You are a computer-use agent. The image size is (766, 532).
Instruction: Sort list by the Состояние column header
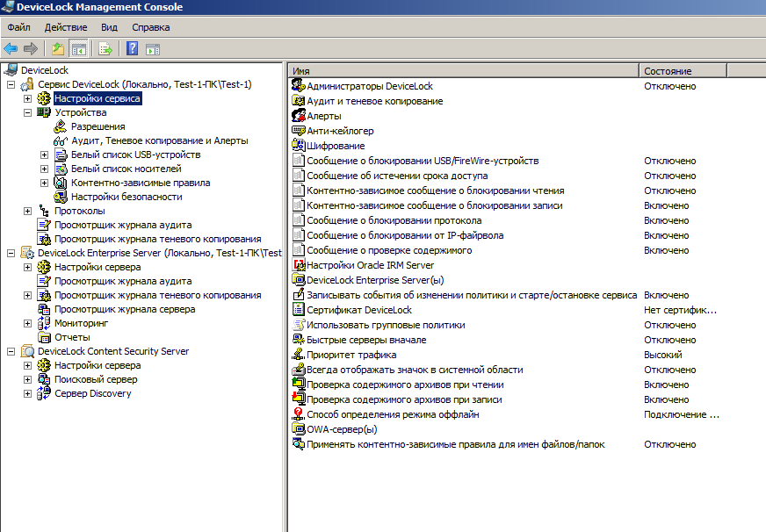pyautogui.click(x=683, y=71)
